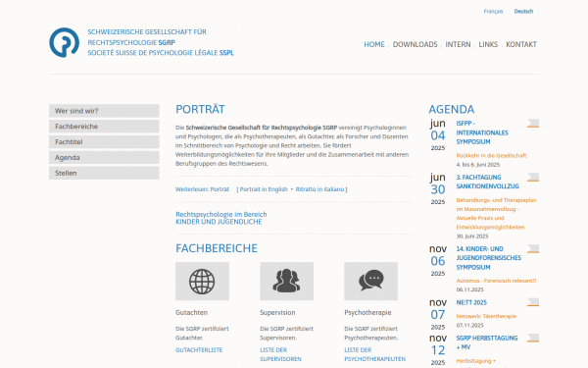This screenshot has height=368, width=588.
Task: Select Fachtitel in sidebar menu
Action: click(104, 142)
